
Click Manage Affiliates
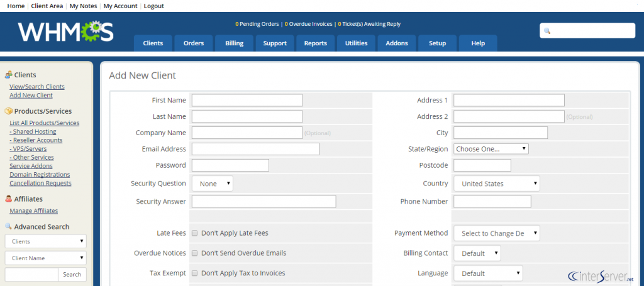tap(34, 211)
